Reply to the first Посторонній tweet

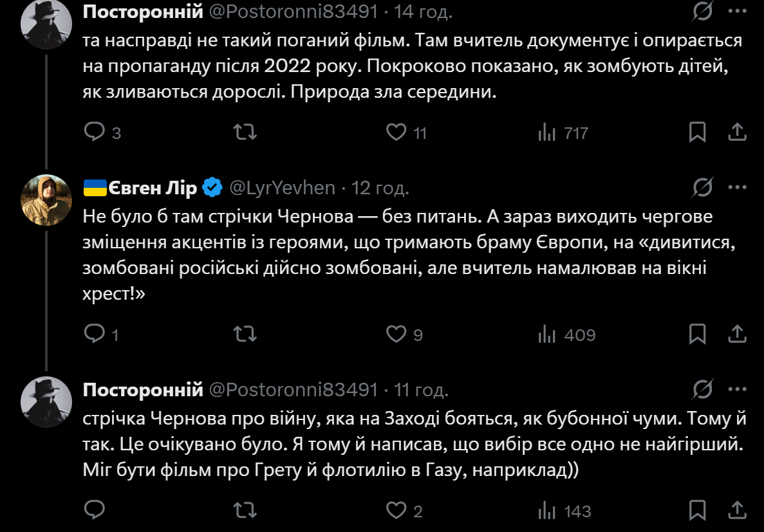[95, 132]
